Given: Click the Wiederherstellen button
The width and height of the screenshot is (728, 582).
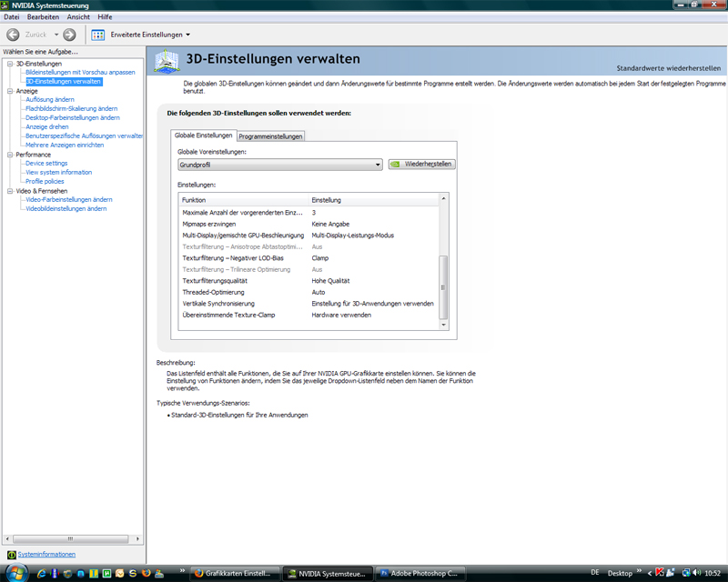Looking at the screenshot, I should pos(422,165).
